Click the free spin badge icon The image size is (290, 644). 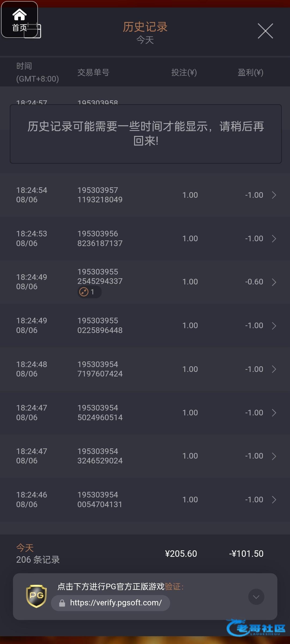point(84,292)
